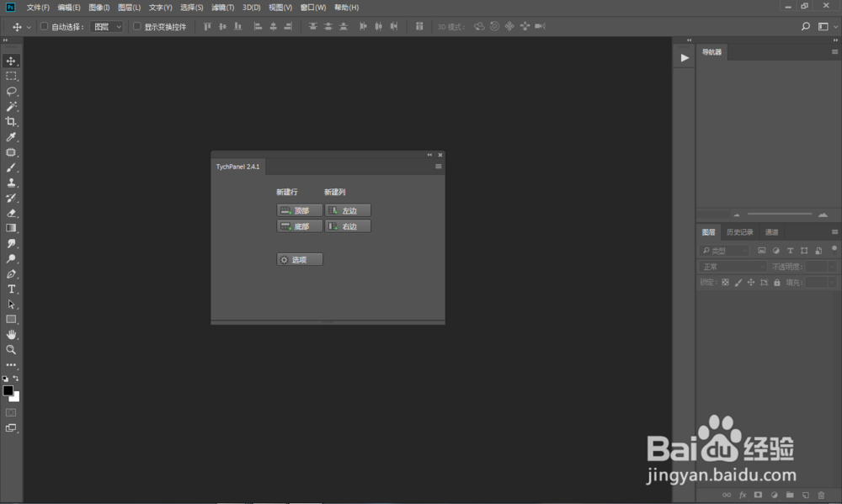Open the 图像(I) menu
Screen dimensions: 842x504
(x=99, y=8)
